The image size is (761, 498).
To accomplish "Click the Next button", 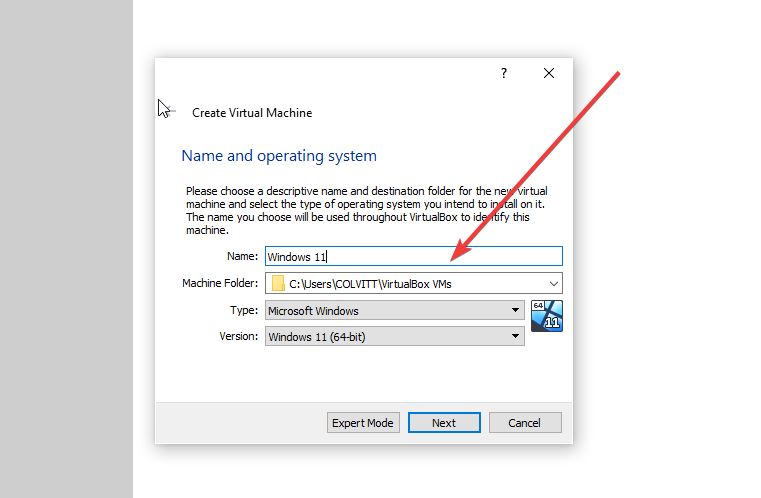I will [x=444, y=423].
